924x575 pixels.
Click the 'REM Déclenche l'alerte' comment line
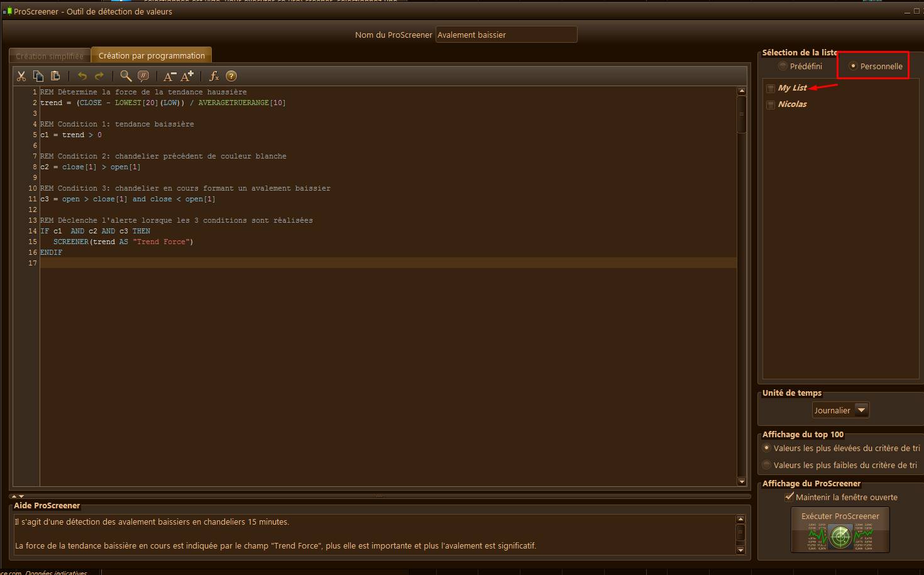[x=177, y=220]
